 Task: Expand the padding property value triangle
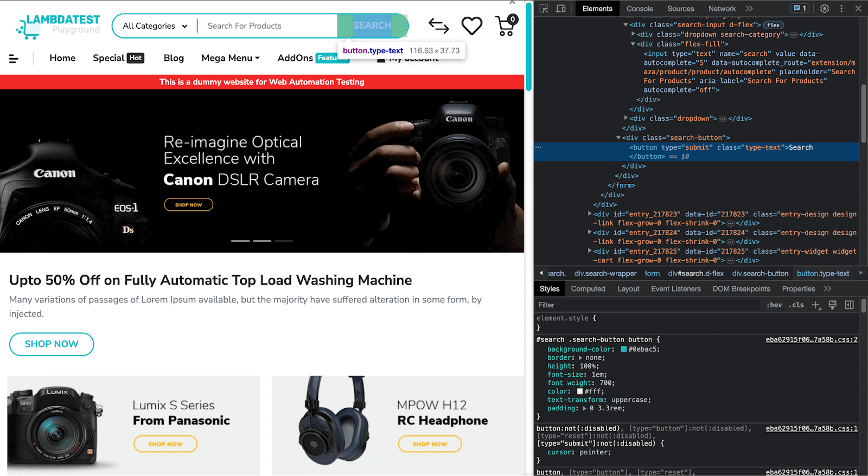584,408
